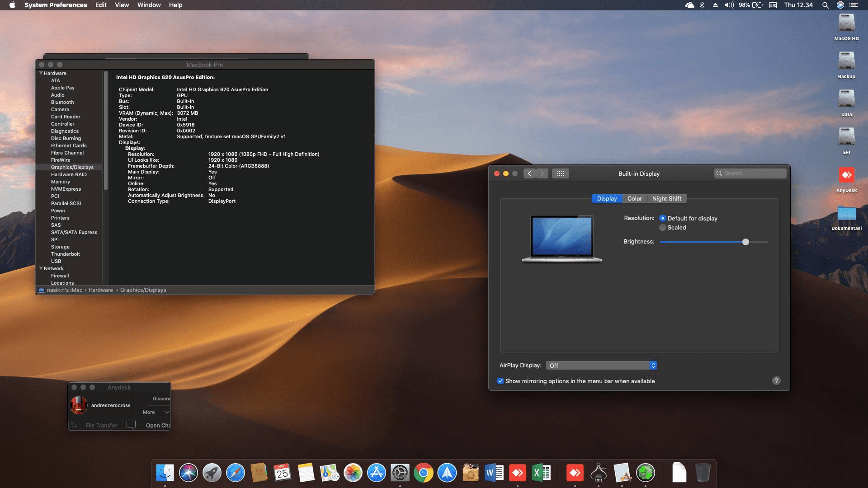Open MacOS HD drive on desktop
This screenshot has height=488, width=868.
tap(846, 27)
